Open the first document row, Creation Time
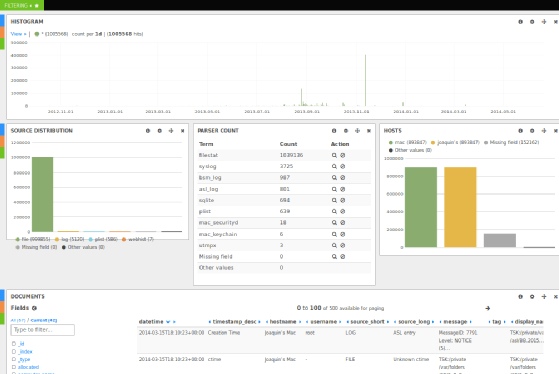 (x=340, y=340)
